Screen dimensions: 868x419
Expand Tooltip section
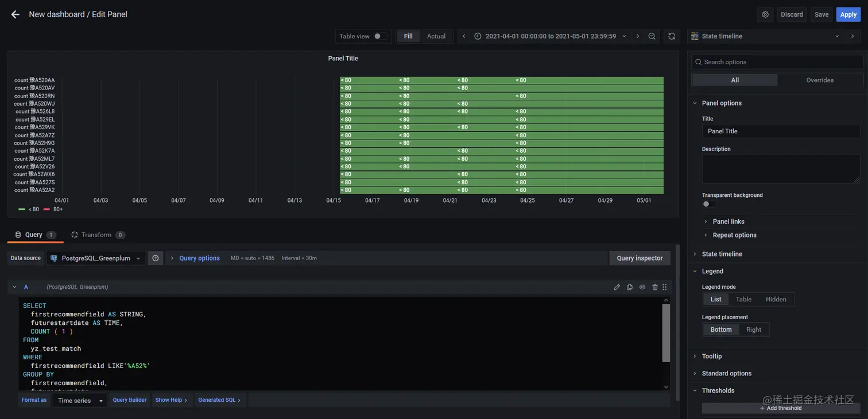(712, 356)
